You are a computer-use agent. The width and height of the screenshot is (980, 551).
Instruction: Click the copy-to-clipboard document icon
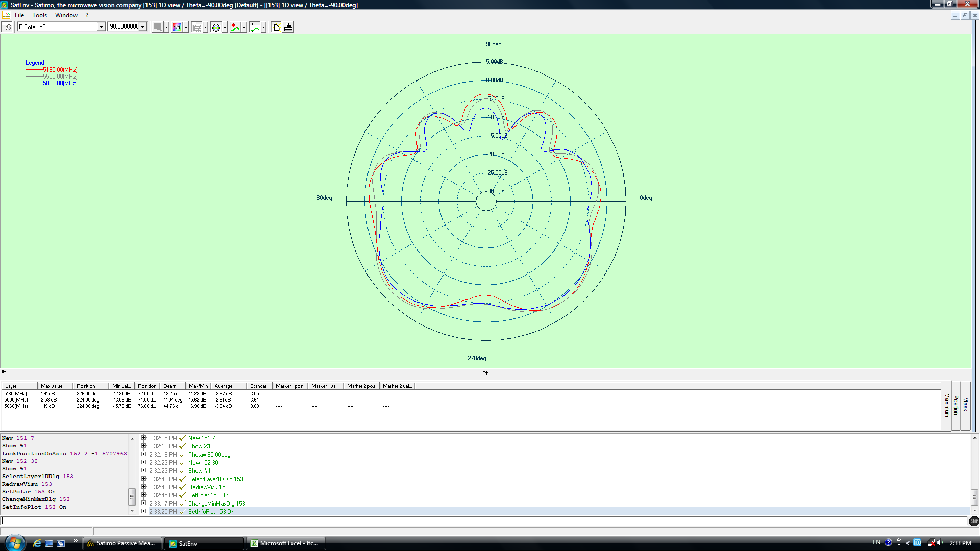[x=276, y=27]
